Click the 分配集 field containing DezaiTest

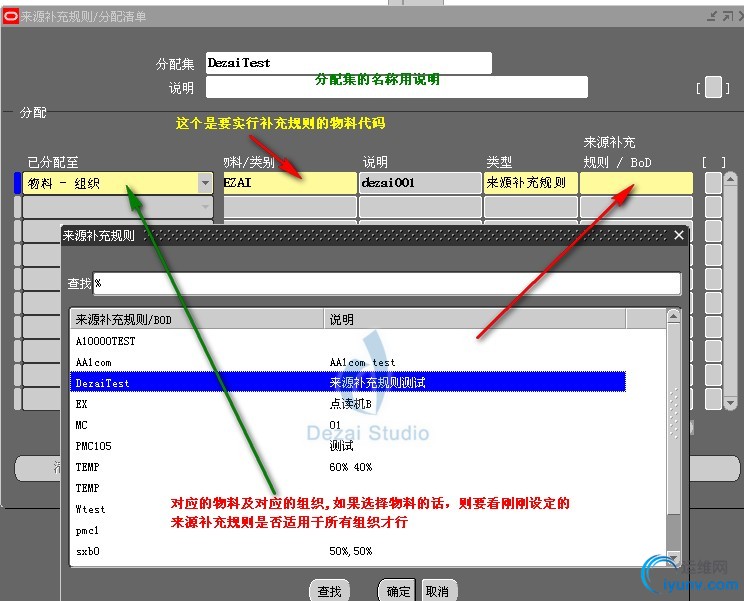pyautogui.click(x=349, y=63)
